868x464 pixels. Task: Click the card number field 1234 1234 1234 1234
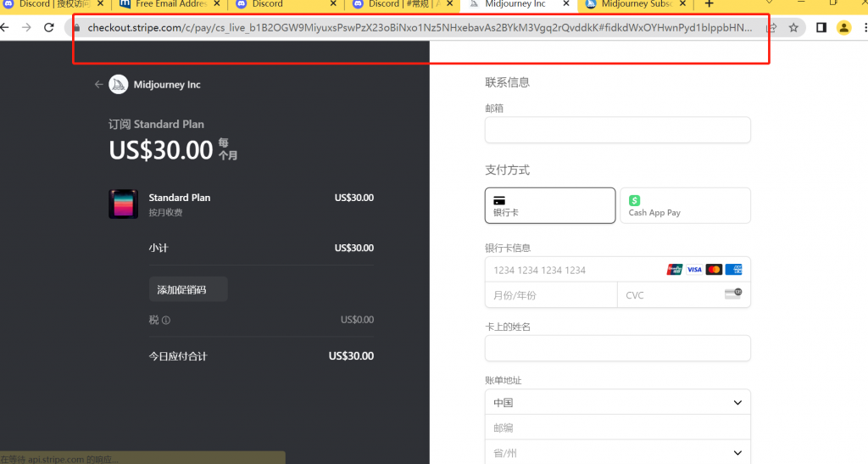click(x=618, y=270)
